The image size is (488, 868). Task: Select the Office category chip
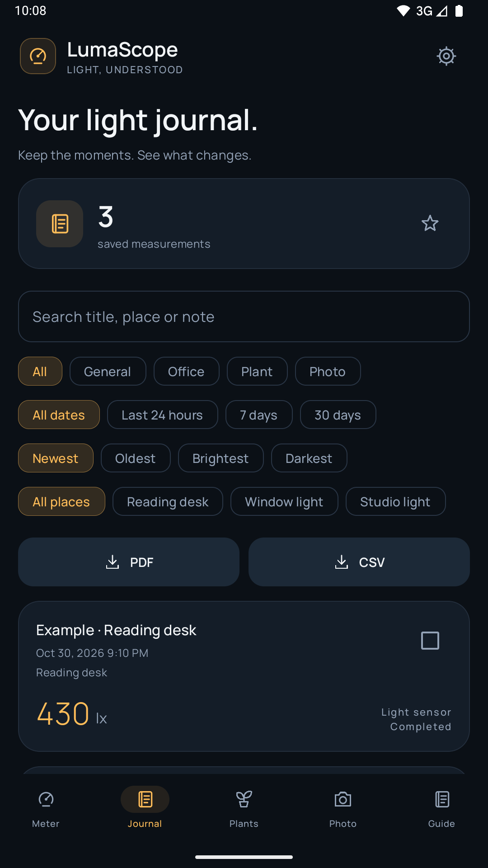tap(186, 372)
